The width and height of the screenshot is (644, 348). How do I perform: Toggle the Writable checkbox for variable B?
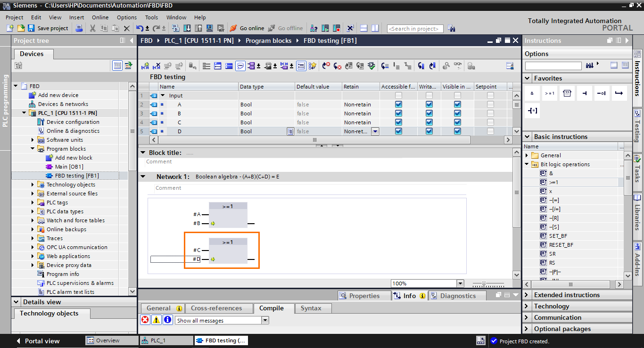point(429,113)
